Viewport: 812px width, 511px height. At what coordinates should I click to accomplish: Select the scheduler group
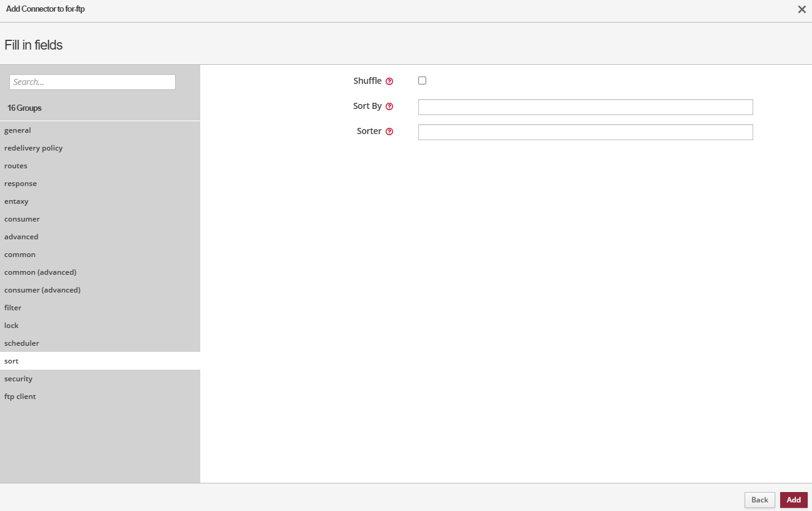coord(22,343)
